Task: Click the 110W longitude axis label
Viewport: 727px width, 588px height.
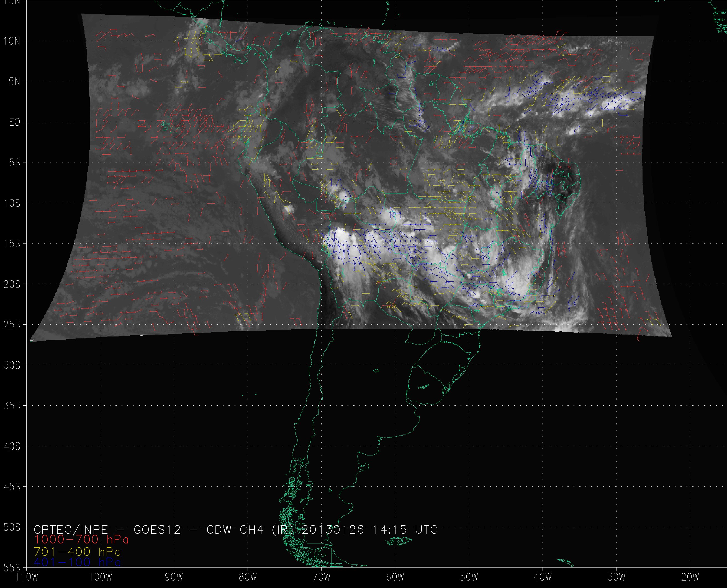Action: [27, 577]
